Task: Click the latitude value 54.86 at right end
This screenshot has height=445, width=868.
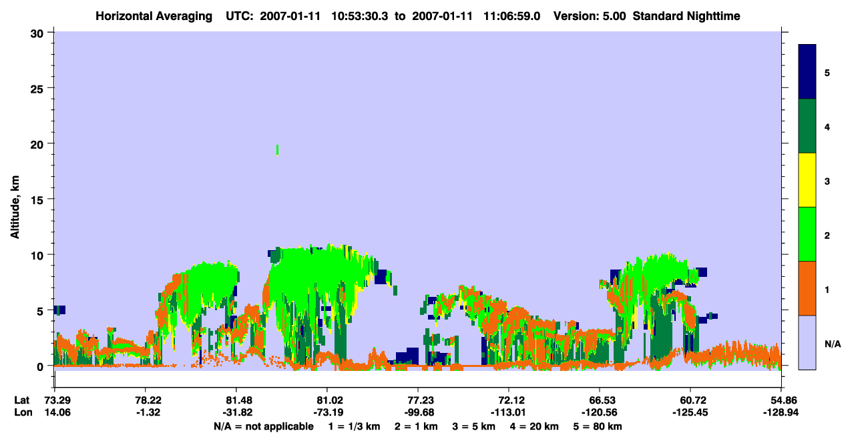Action: coord(781,400)
